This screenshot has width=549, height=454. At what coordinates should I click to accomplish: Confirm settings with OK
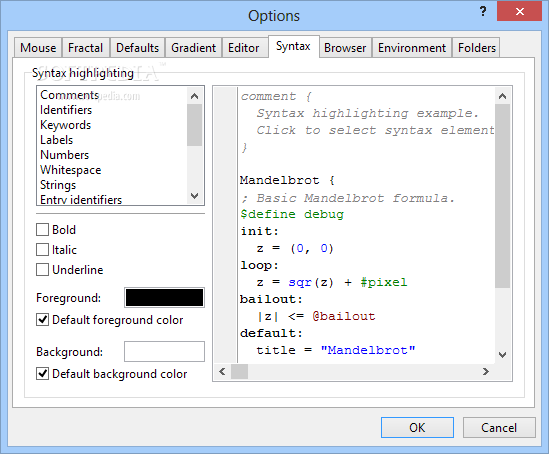click(x=417, y=427)
